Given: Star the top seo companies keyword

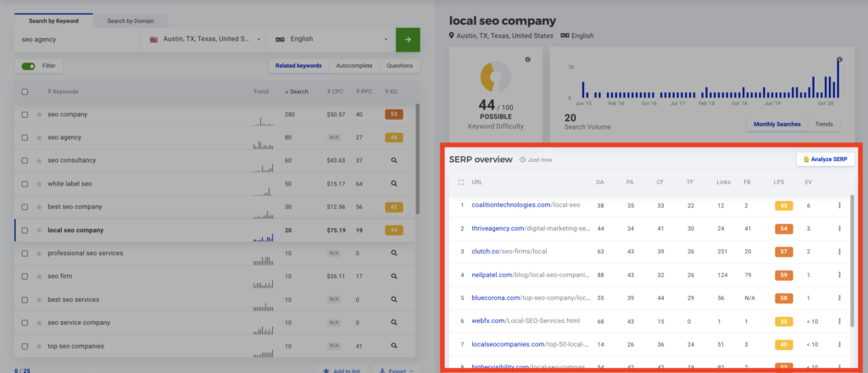Looking at the screenshot, I should tap(39, 347).
